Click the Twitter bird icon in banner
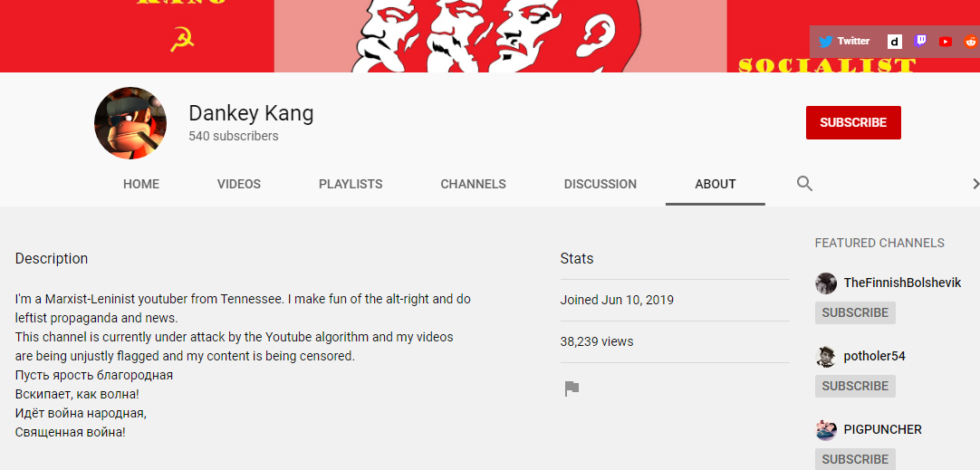Viewport: 980px width, 470px height. click(x=826, y=42)
